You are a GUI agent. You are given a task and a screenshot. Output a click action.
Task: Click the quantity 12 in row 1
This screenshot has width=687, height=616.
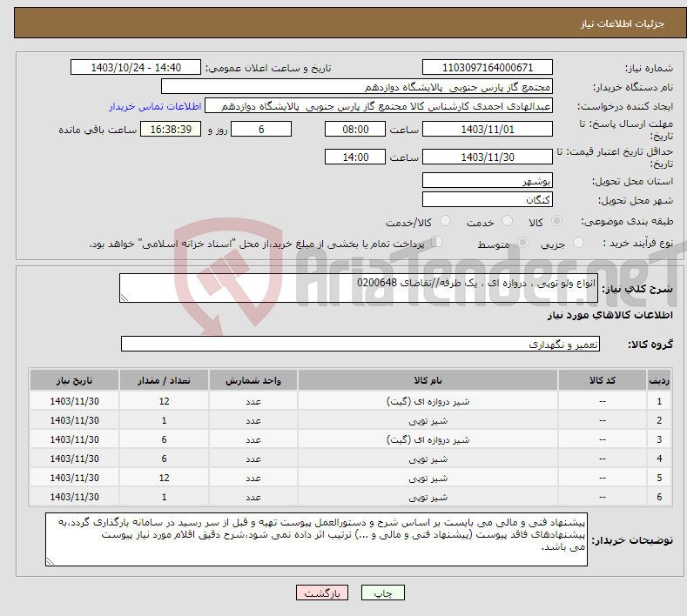click(164, 401)
